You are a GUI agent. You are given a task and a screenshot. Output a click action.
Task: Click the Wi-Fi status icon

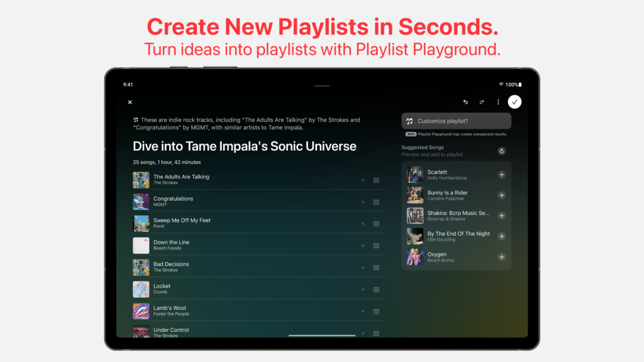click(x=501, y=85)
